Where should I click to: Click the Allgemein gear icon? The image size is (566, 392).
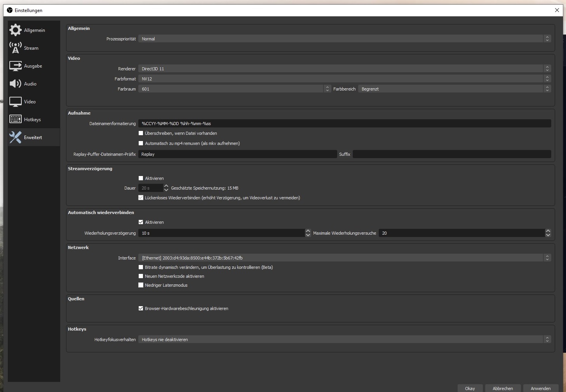point(16,30)
